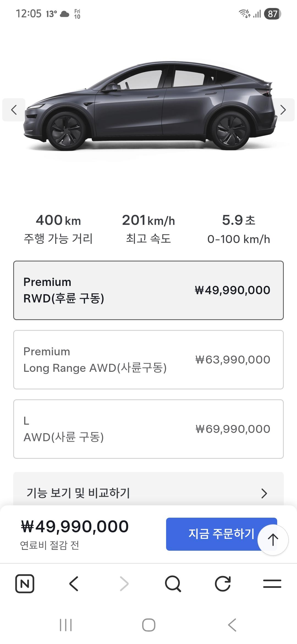This screenshot has height=644, width=297.
Task: Go back with browser back arrow
Action: (74, 583)
